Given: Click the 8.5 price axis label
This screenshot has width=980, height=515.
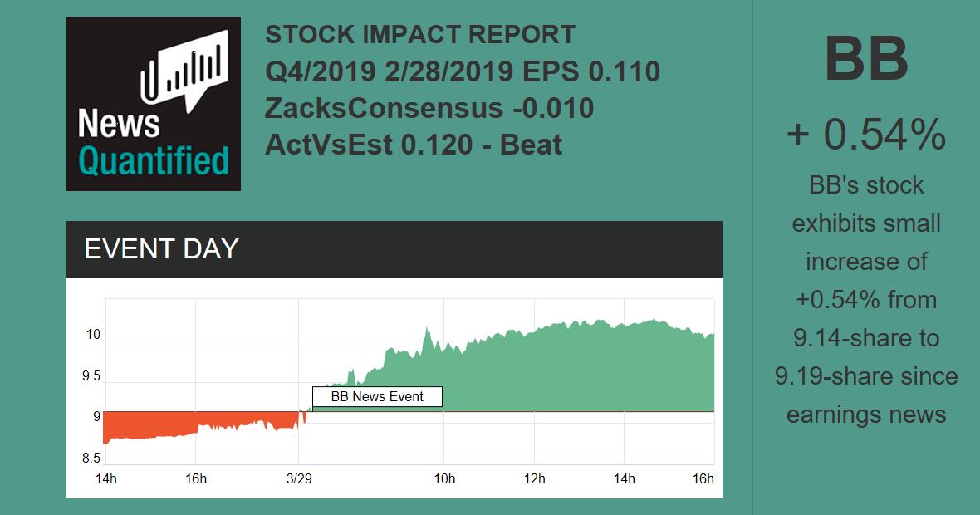Looking at the screenshot, I should (91, 458).
